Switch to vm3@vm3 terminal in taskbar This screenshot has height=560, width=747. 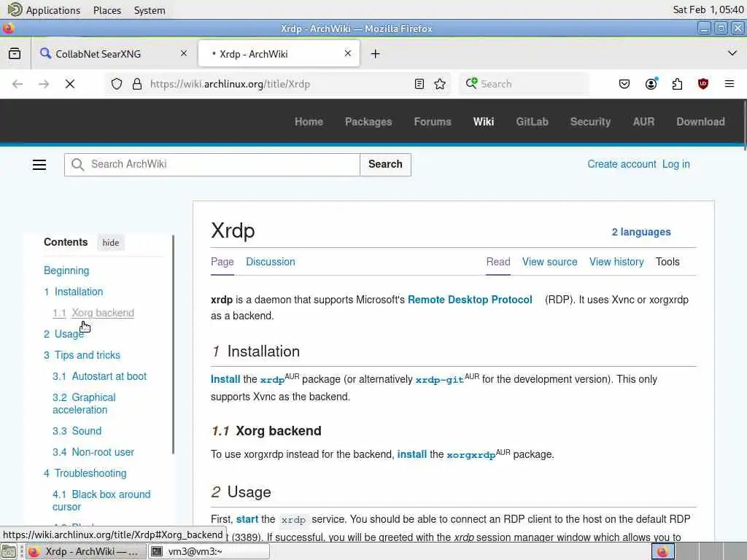point(209,551)
